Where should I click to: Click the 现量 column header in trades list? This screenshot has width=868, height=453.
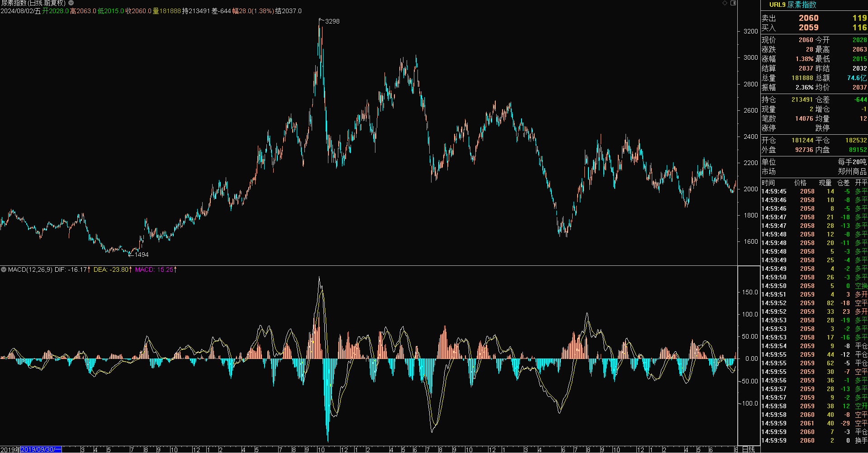(825, 183)
